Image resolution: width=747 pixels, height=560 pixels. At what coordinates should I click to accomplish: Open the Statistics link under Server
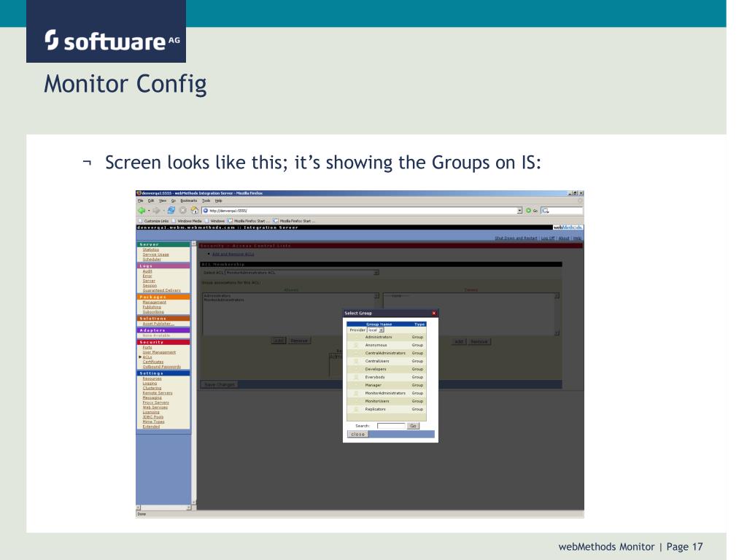click(150, 249)
